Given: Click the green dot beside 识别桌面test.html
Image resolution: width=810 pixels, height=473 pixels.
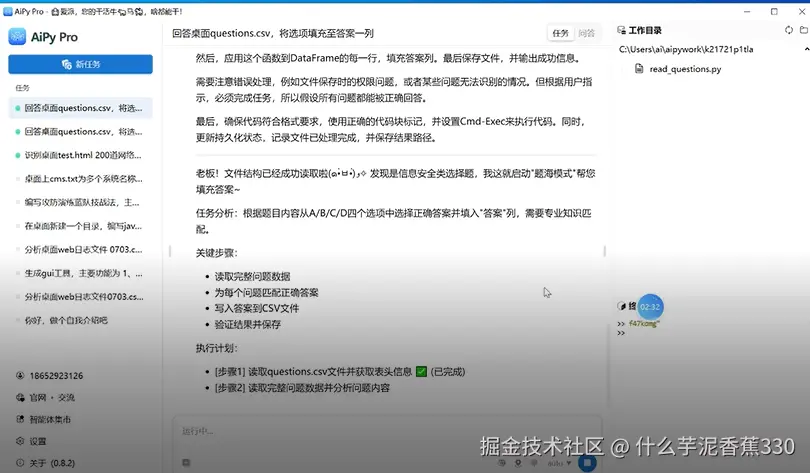Looking at the screenshot, I should pyautogui.click(x=18, y=155).
